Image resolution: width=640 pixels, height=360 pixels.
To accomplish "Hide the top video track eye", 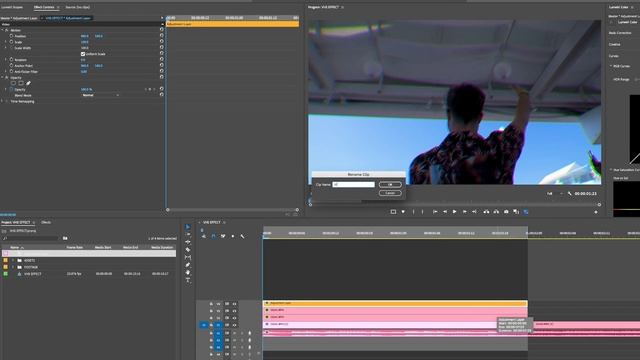I will (234, 304).
